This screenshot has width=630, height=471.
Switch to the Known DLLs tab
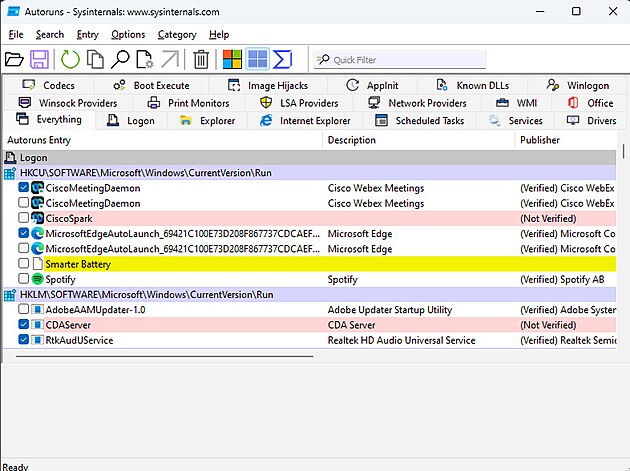(472, 85)
